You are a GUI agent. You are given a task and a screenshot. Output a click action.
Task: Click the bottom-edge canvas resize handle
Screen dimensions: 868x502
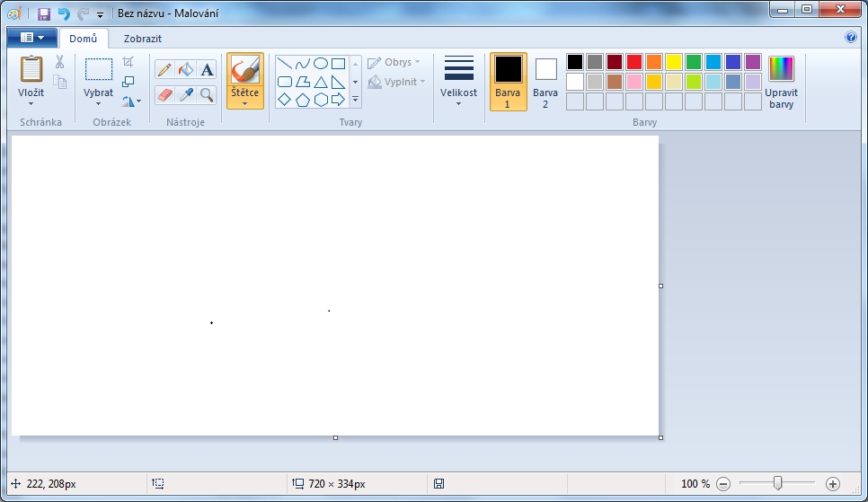click(x=335, y=438)
